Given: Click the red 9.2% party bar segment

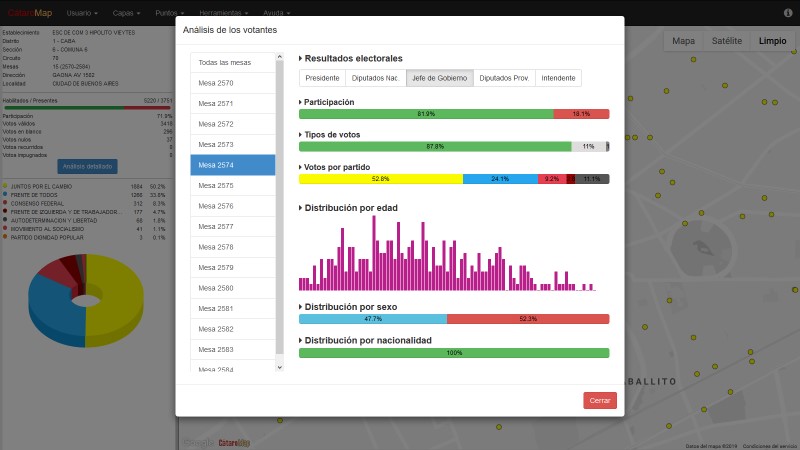Looking at the screenshot, I should click(x=552, y=179).
